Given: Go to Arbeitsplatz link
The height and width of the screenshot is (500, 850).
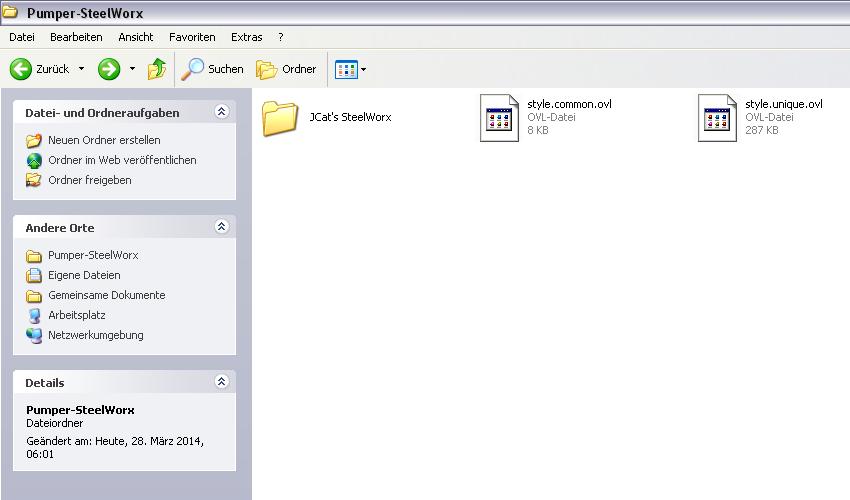Looking at the screenshot, I should (x=76, y=315).
